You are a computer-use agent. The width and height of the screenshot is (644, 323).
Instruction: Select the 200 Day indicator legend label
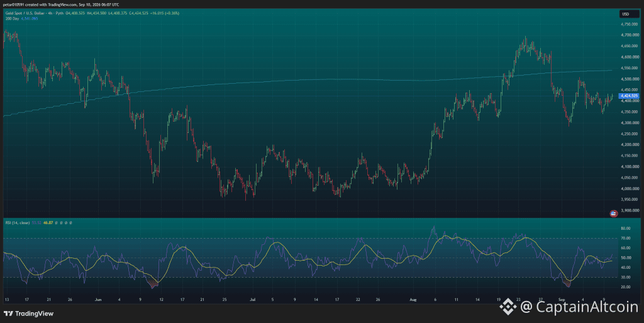[12, 18]
